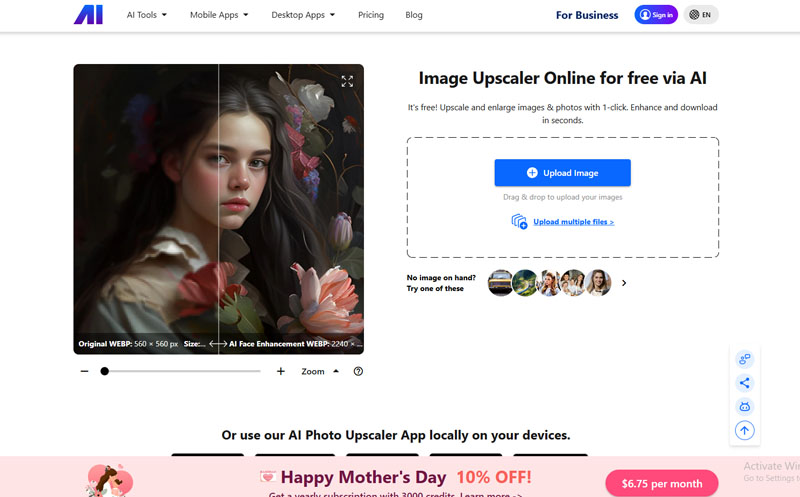Click the AI logo in the header
800x497 pixels.
pyautogui.click(x=88, y=15)
